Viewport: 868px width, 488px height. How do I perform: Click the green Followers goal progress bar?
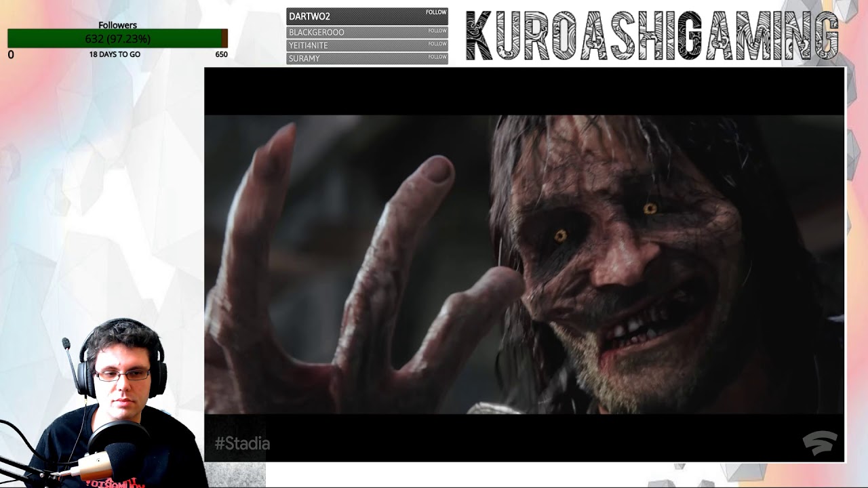click(117, 39)
